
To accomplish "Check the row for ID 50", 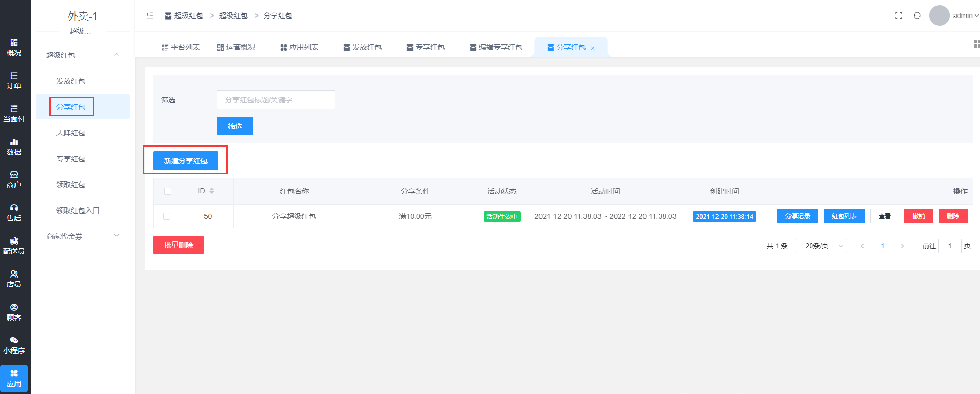I will (x=167, y=216).
